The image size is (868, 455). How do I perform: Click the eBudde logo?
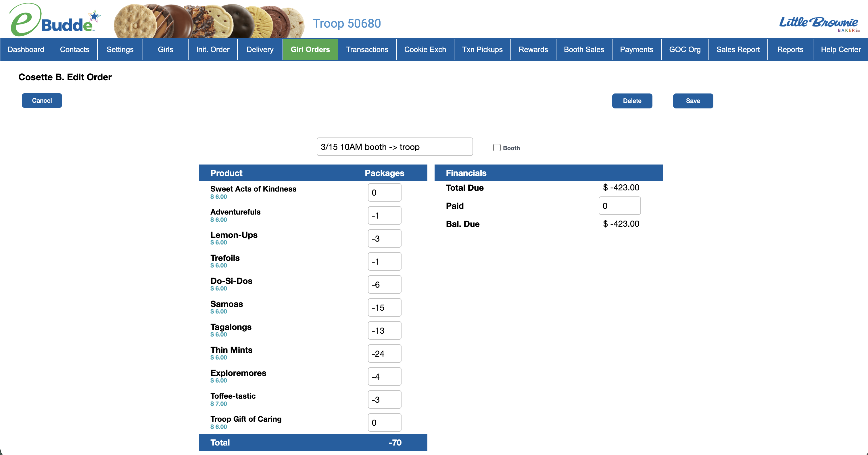54,20
